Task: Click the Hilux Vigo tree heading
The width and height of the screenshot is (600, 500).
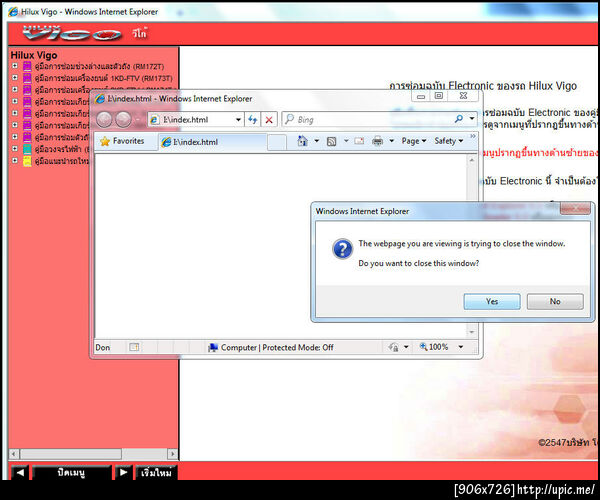Action: click(x=34, y=55)
